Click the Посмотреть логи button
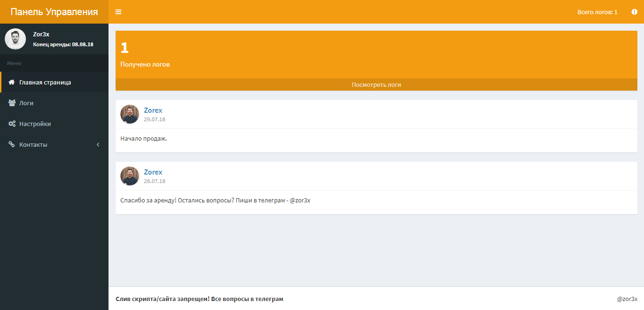644x310 pixels. [x=376, y=84]
